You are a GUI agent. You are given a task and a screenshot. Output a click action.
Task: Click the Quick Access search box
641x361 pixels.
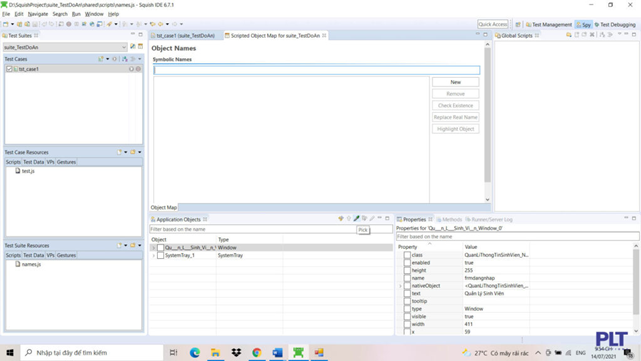tap(493, 24)
